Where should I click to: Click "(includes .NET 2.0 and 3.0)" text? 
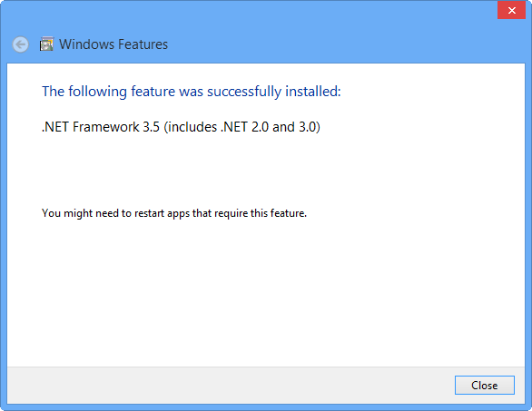pyautogui.click(x=241, y=127)
